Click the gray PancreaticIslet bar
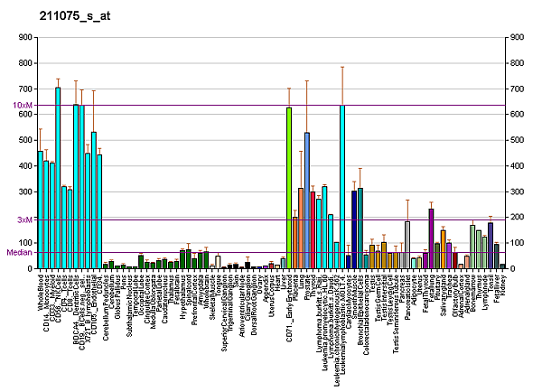Screen dimensions: 542x392 tap(407, 245)
